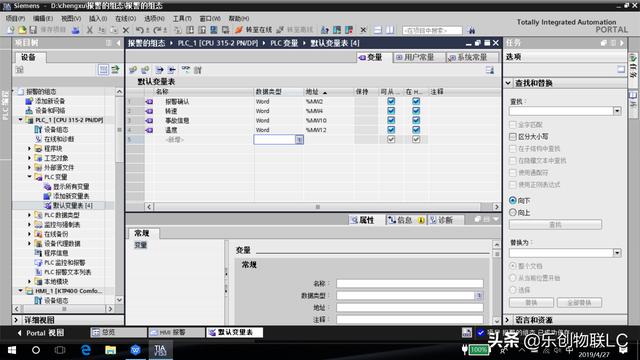Toggle HMI accessible checkbox for 转速 row
640x360 pixels.
[x=391, y=111]
